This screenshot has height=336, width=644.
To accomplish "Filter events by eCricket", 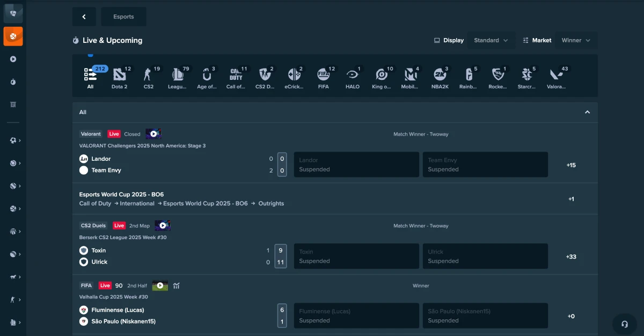I will point(294,78).
